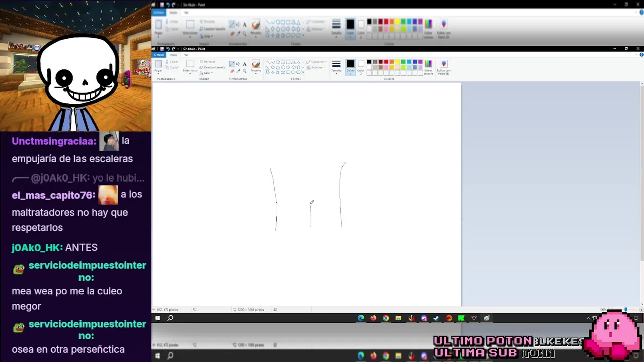This screenshot has width=644, height=362.
Task: Select the Text 'A' tool in front Paint
Action: click(244, 64)
